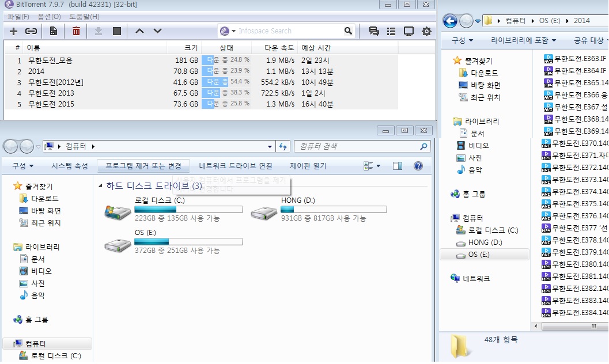609x364 pixels.
Task: Select HONG (D:) in 2014 window sidebar
Action: tap(485, 242)
